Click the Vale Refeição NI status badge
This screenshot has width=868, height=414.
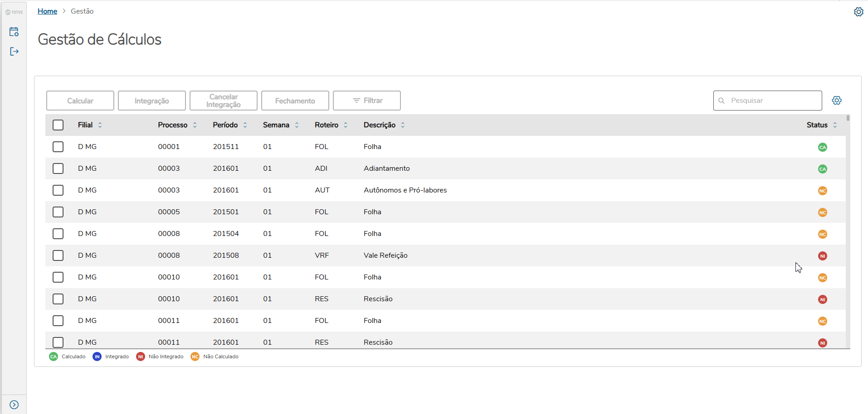pos(822,256)
